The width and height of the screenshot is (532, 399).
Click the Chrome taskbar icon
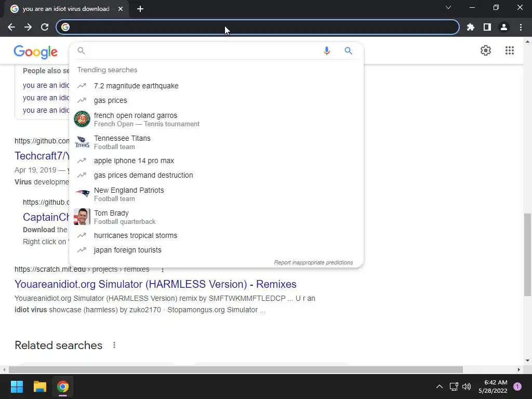[62, 387]
